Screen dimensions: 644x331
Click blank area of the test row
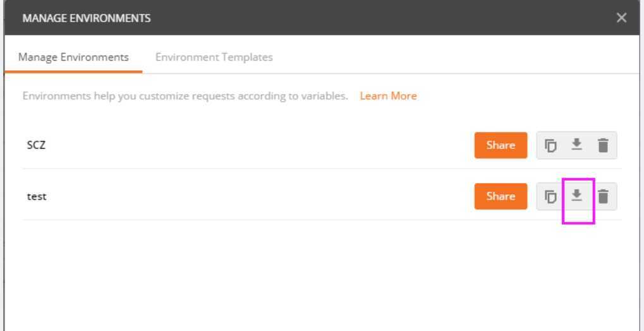[258, 196]
